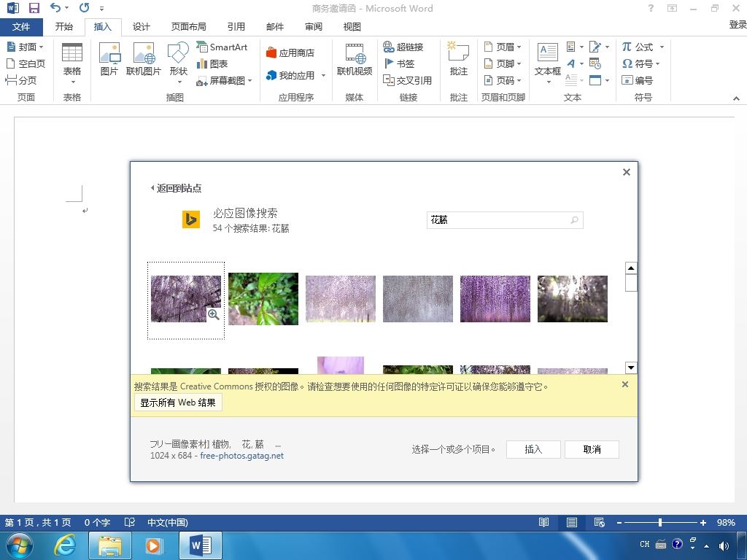This screenshot has height=560, width=747.
Task: Click the date and time icon
Action: 595,63
